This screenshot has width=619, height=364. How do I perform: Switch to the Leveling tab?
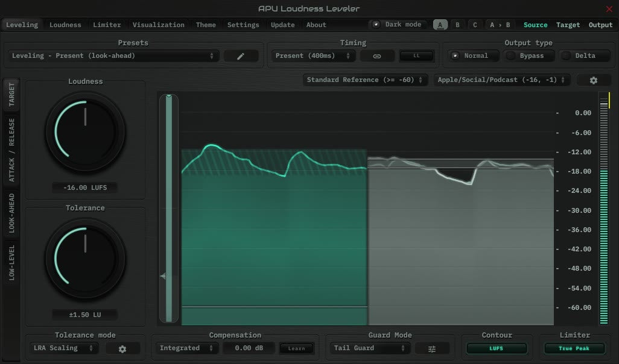point(22,25)
